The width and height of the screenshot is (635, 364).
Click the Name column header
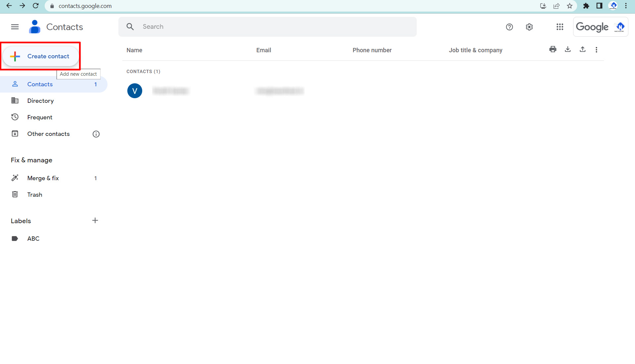coord(134,50)
